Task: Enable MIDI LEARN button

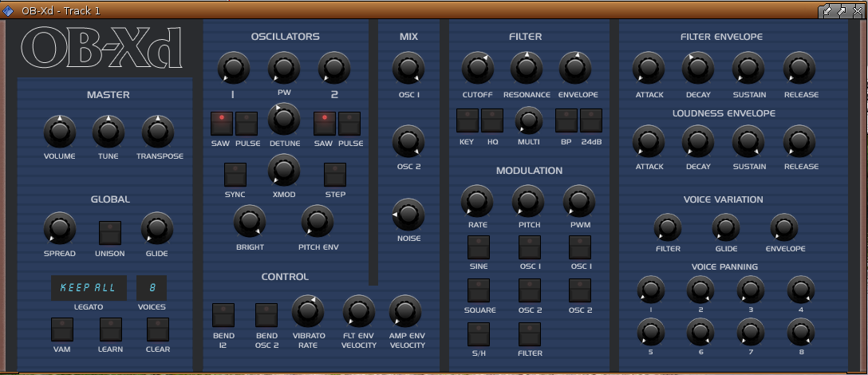Action: 111,329
